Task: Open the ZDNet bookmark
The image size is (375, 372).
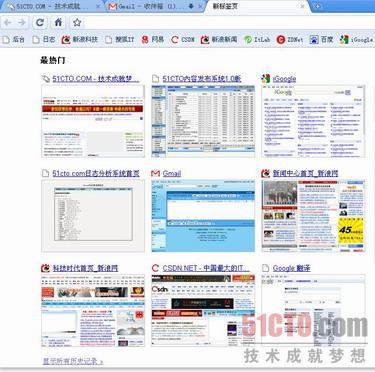Action: [x=290, y=39]
